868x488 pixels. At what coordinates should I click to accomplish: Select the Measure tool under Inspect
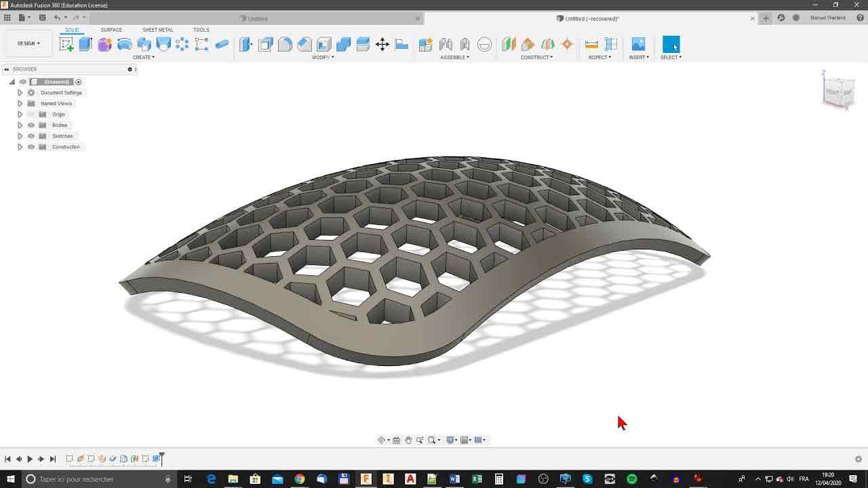coord(591,44)
